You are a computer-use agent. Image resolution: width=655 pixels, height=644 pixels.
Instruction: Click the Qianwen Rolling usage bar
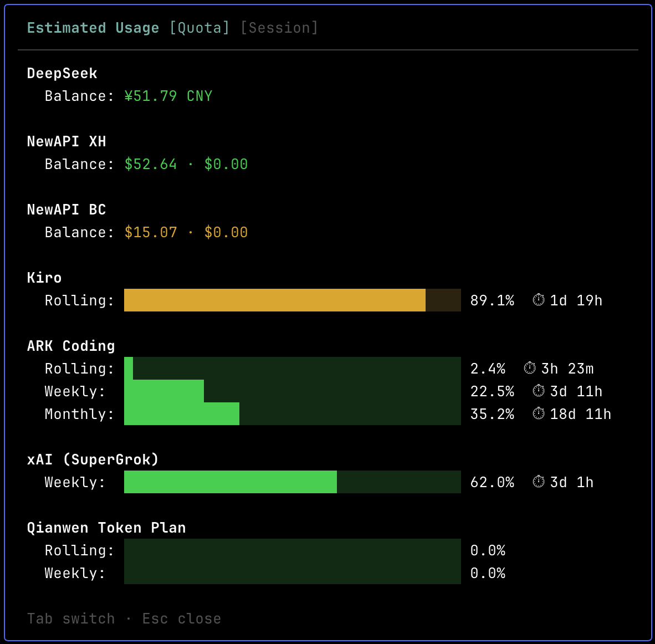293,550
